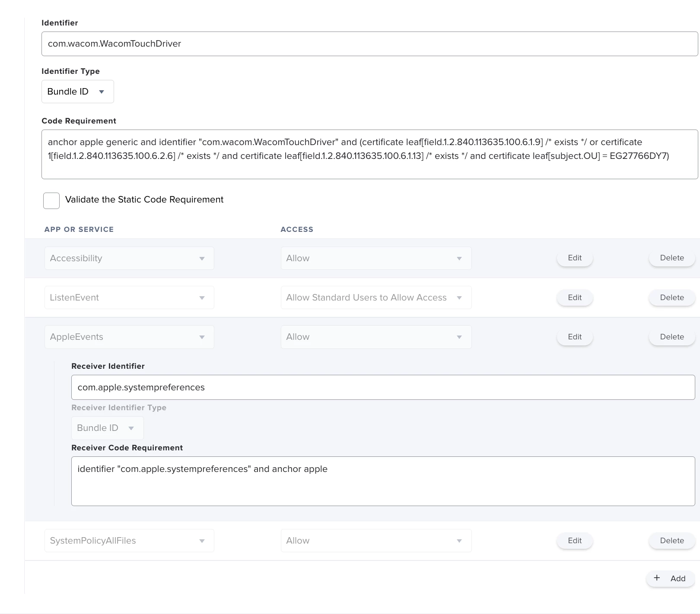Delete the AppleEvents row
700x614 pixels.
point(672,337)
